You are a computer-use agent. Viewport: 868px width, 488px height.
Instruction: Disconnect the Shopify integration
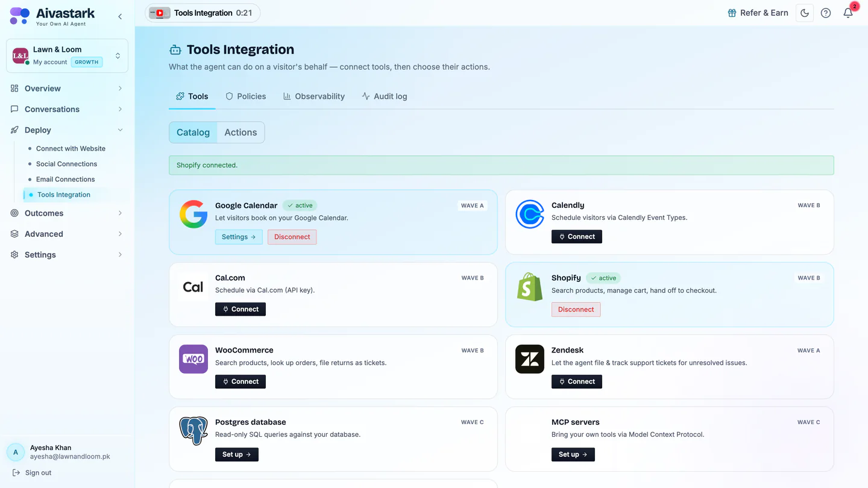pos(576,310)
